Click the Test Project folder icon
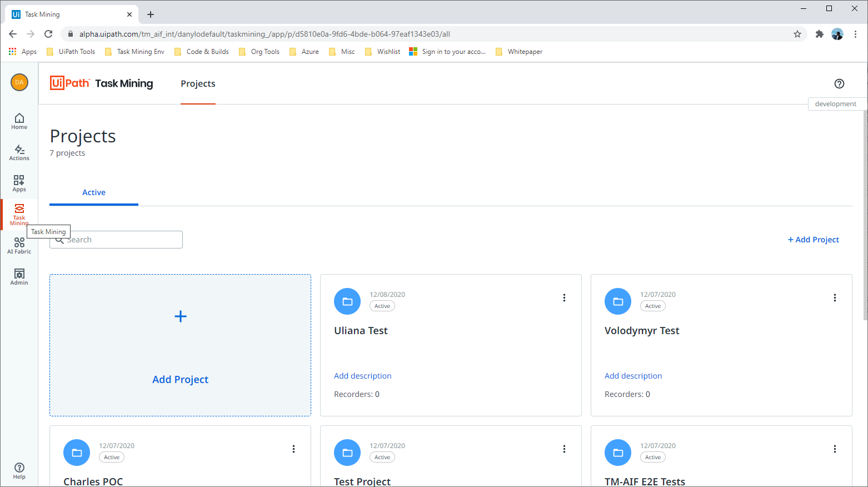Screen dimensions: 868x487 [347, 453]
